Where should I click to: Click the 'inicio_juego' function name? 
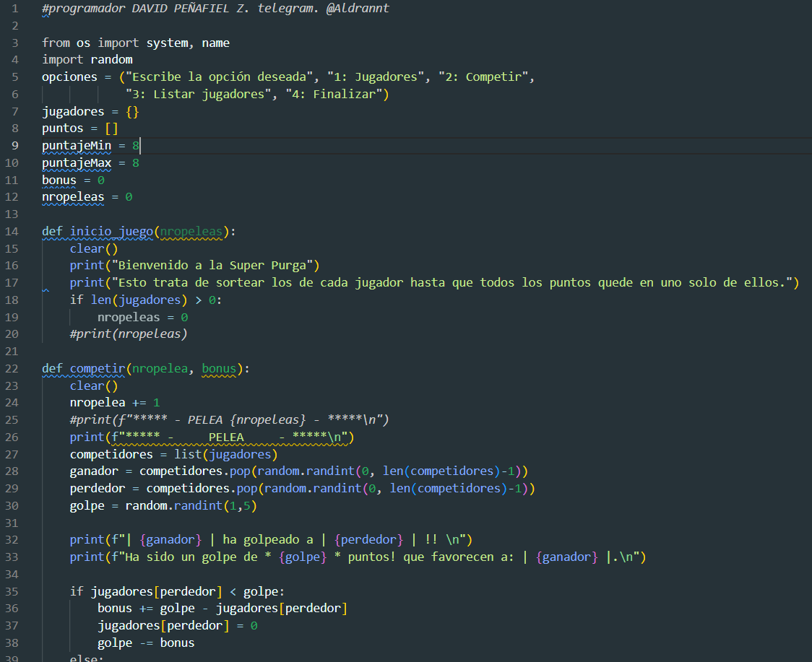(x=112, y=231)
